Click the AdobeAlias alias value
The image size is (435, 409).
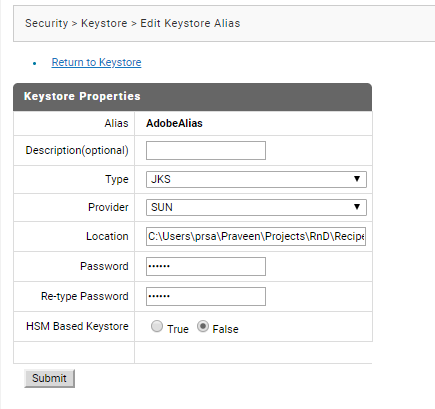[x=174, y=123]
